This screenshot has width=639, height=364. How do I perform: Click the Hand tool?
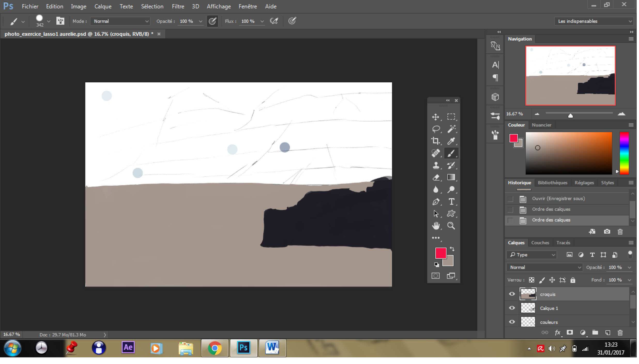point(436,226)
